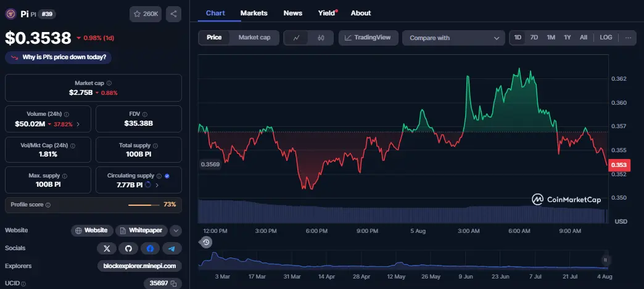This screenshot has height=289, width=644.
Task: Click the Max. supply info icon
Action: tap(65, 176)
